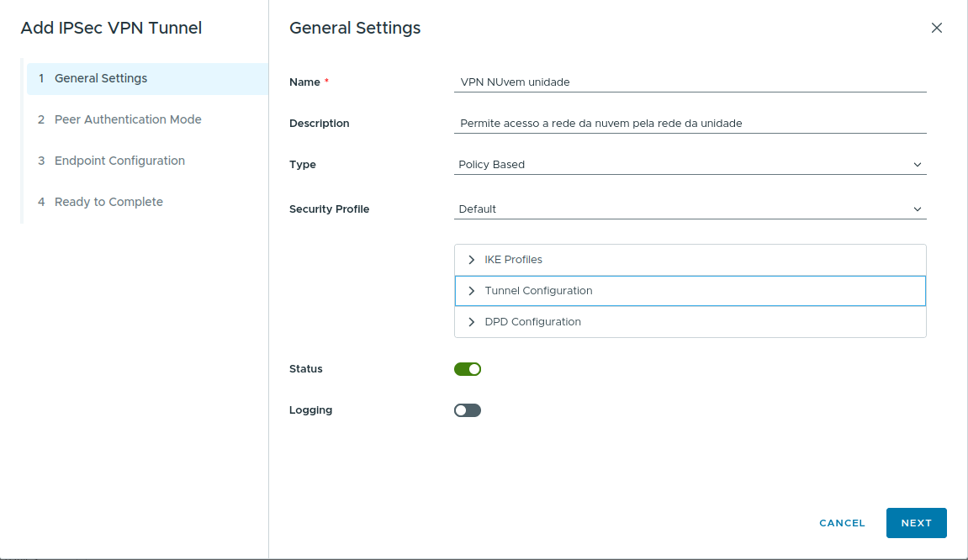Go to Peer Authentication Mode step
This screenshot has height=560, width=968.
[x=128, y=120]
